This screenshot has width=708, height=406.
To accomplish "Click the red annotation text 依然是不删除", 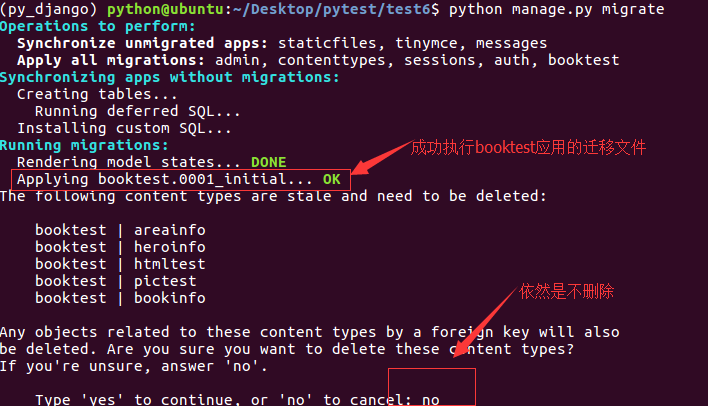I will (566, 292).
